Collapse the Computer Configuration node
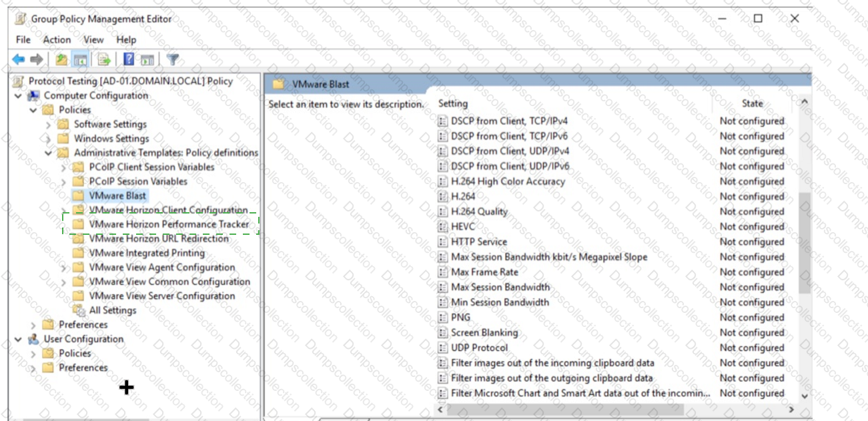Viewport: 868px width, 421px height. click(x=18, y=96)
